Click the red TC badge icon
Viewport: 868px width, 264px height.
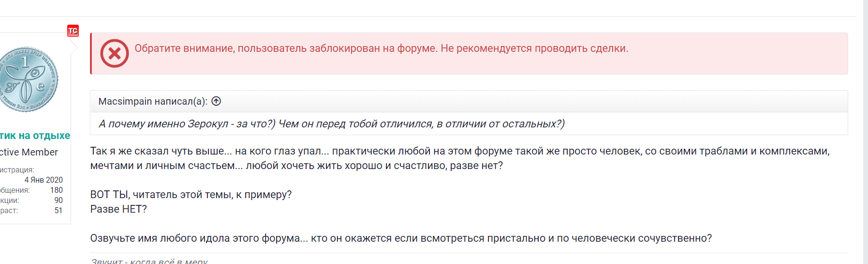click(x=73, y=31)
